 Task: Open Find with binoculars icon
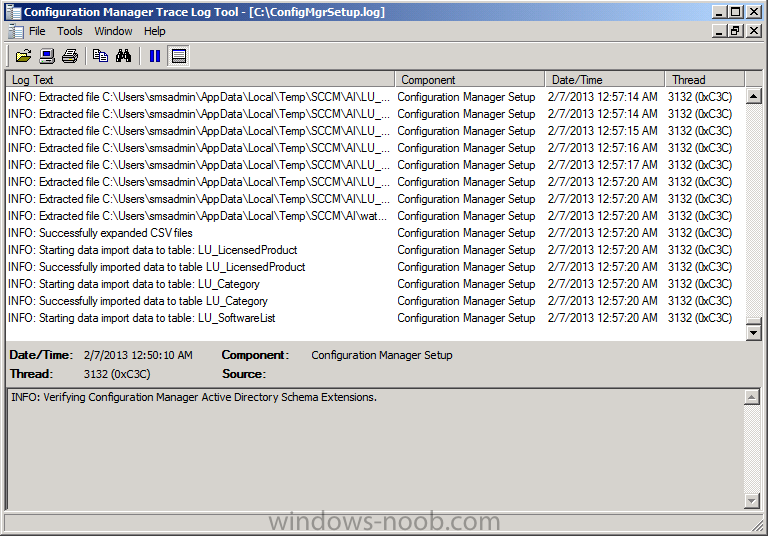(123, 56)
